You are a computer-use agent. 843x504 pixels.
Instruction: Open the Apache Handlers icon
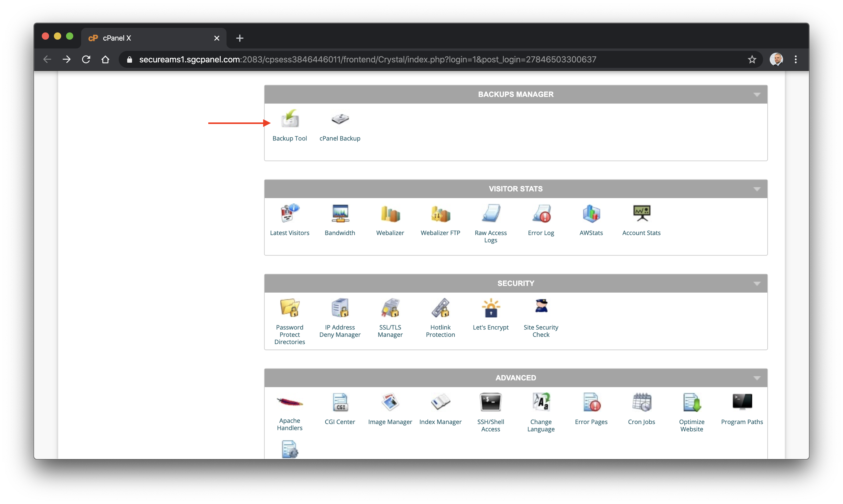tap(289, 402)
